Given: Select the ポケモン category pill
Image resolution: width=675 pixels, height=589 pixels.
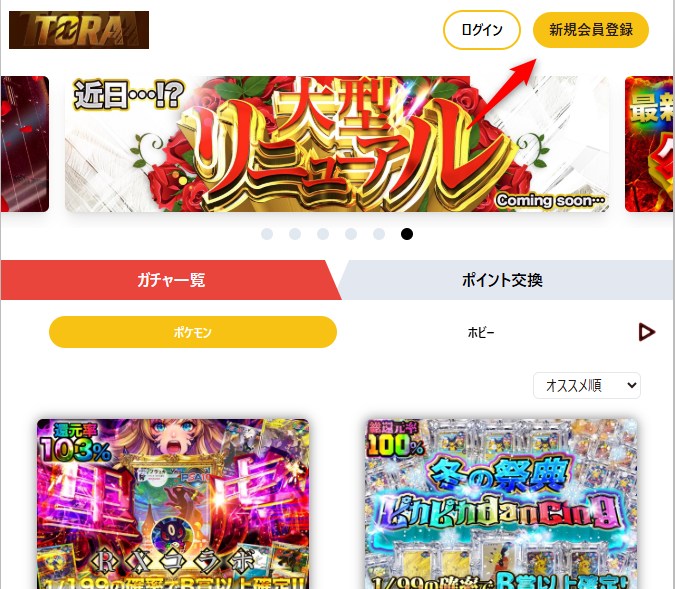Looking at the screenshot, I should point(193,332).
